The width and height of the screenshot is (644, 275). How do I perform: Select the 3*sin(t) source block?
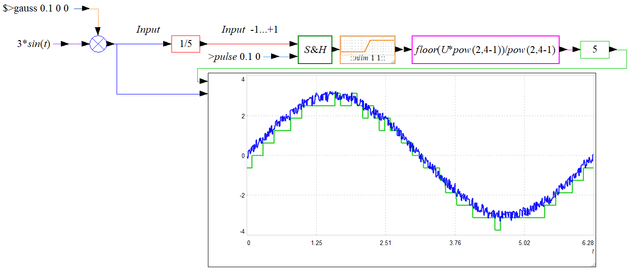pyautogui.click(x=34, y=44)
